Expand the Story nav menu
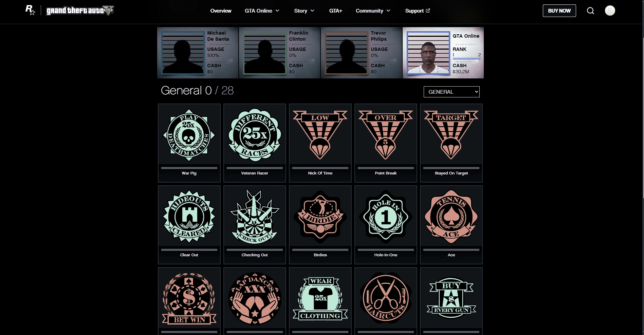644x335 pixels. coord(304,11)
